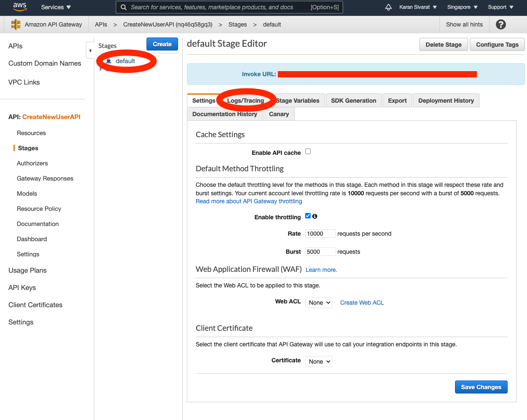Viewport: 527px width, 420px height.
Task: Focus the Rate input field
Action: (x=320, y=234)
